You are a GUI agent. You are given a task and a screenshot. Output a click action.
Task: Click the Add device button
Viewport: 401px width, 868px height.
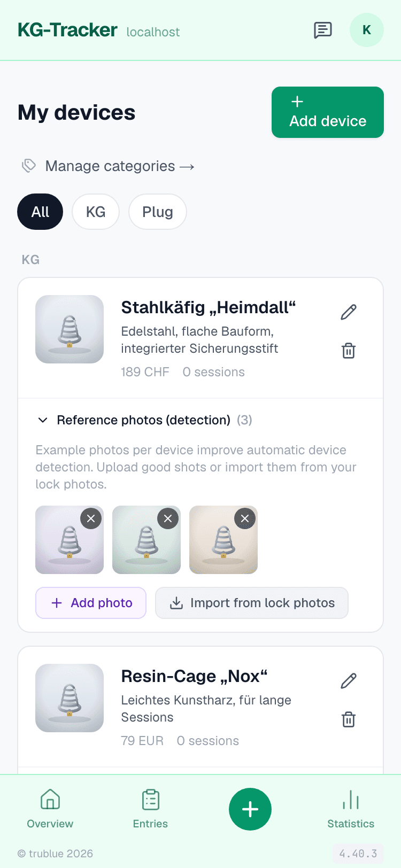pyautogui.click(x=328, y=112)
